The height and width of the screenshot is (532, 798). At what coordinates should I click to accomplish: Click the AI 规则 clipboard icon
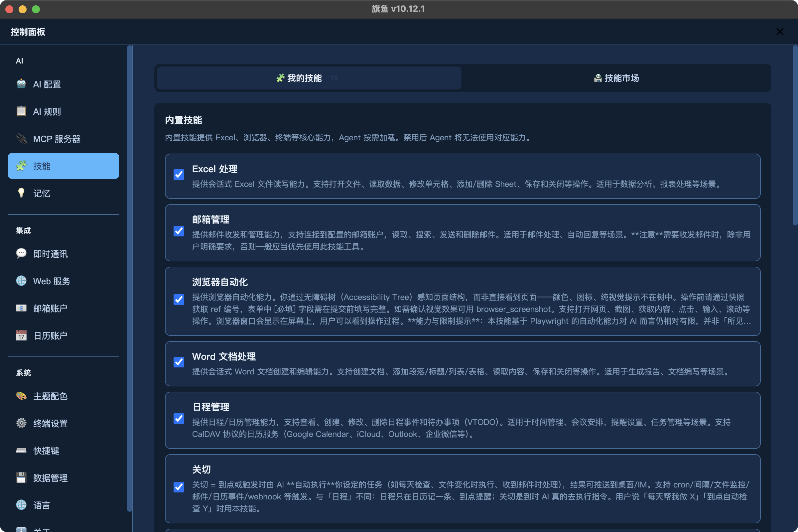pyautogui.click(x=21, y=111)
